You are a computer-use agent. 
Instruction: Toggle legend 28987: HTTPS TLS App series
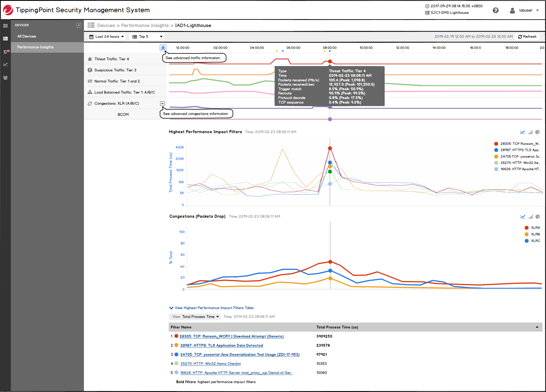click(517, 150)
